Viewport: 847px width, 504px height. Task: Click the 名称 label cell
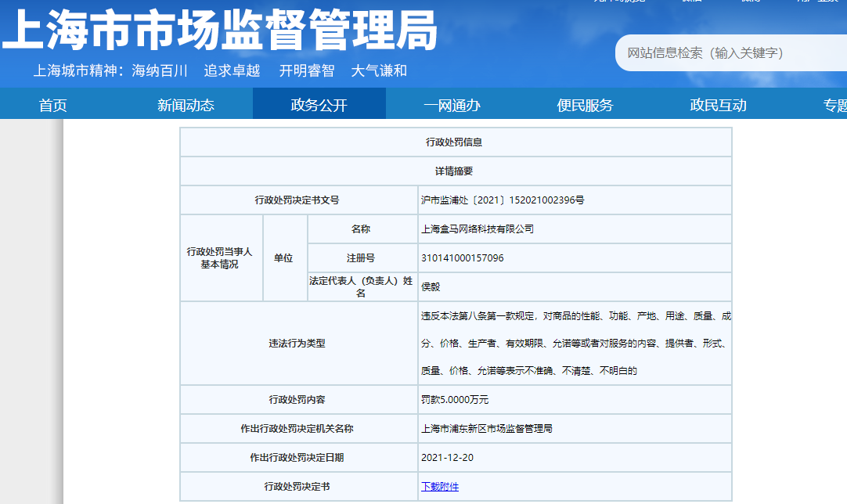click(362, 229)
